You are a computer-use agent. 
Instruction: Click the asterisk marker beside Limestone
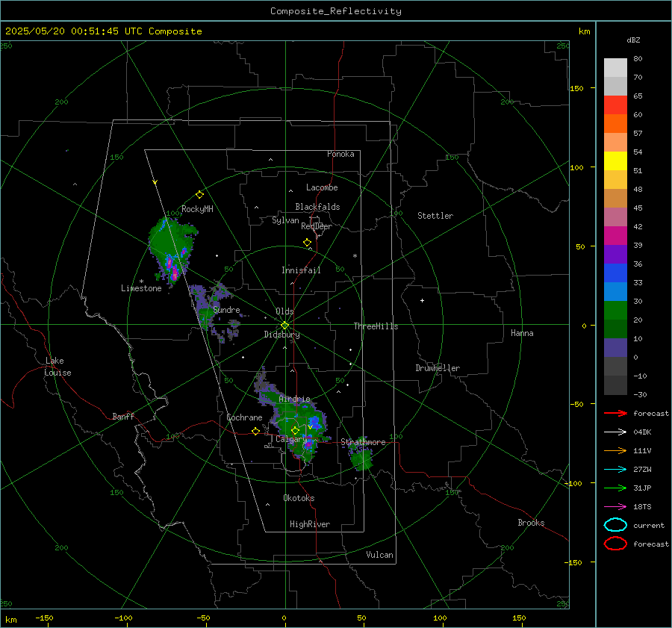click(141, 282)
